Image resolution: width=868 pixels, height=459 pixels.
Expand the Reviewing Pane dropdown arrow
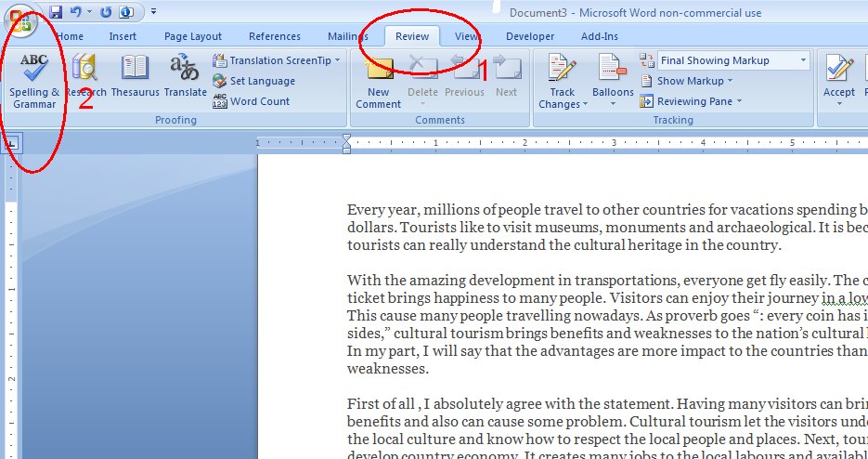(x=739, y=101)
